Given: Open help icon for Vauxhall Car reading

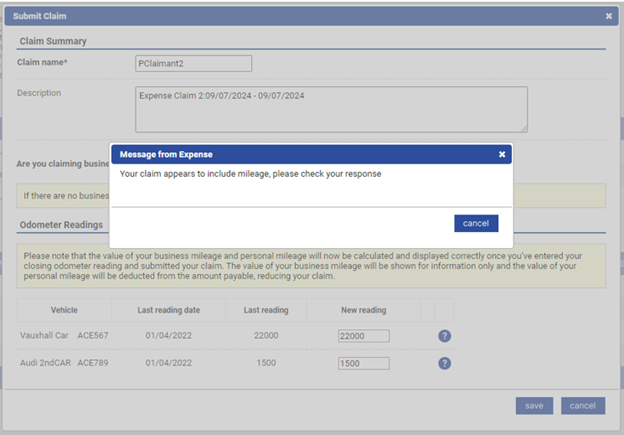Looking at the screenshot, I should [x=445, y=336].
